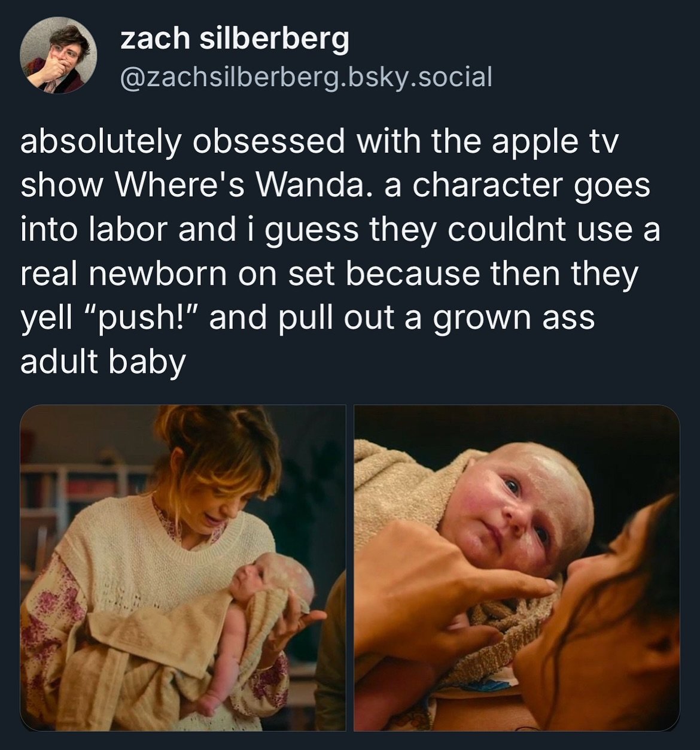Click the display name zach silberberg

tap(235, 40)
